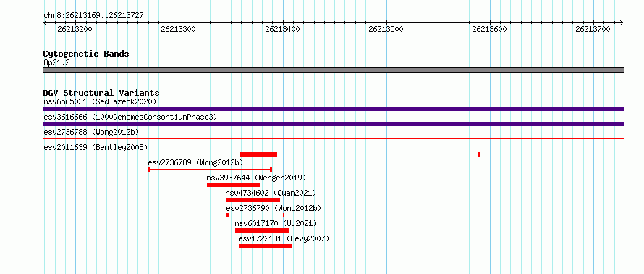
Task: Click the red bar for nsv6017170
Action: [263, 231]
